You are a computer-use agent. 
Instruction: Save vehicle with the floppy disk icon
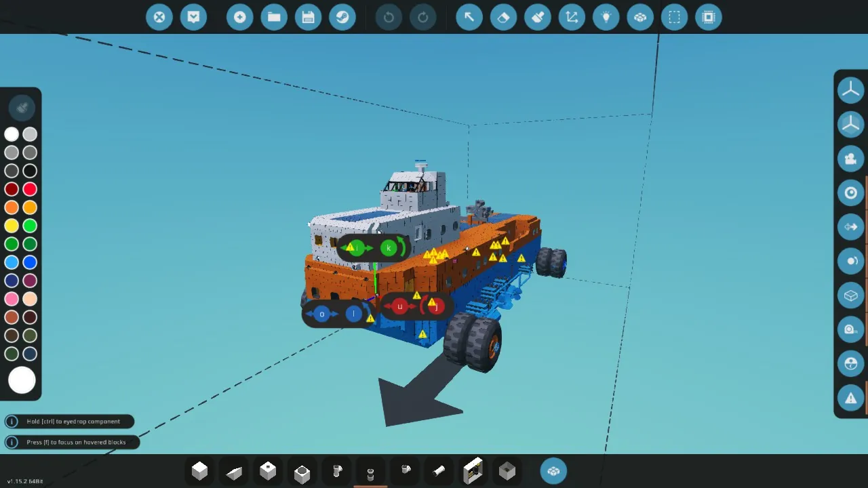309,17
